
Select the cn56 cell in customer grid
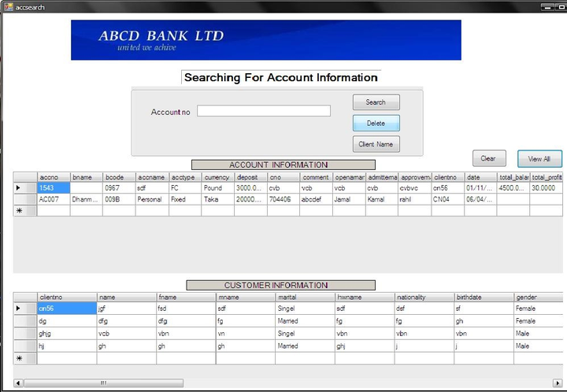pos(67,309)
